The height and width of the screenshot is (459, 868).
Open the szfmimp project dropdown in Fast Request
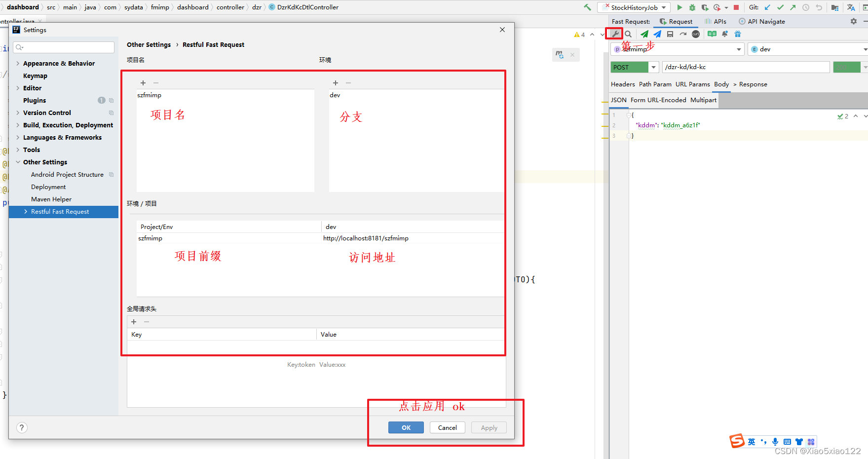click(x=678, y=49)
